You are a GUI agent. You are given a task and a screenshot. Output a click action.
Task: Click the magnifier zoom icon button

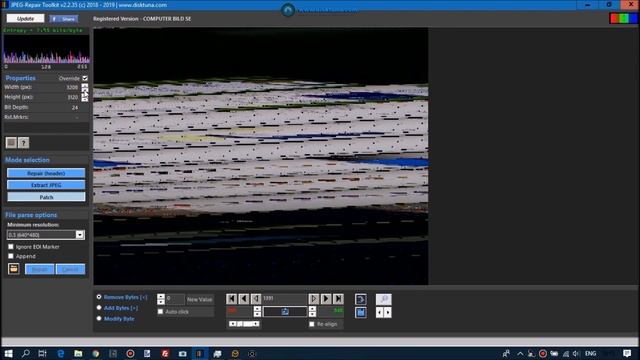pos(383,299)
